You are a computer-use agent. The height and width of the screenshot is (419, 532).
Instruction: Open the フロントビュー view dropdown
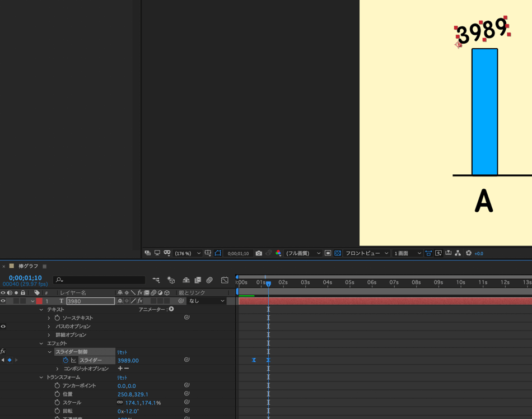click(x=367, y=253)
